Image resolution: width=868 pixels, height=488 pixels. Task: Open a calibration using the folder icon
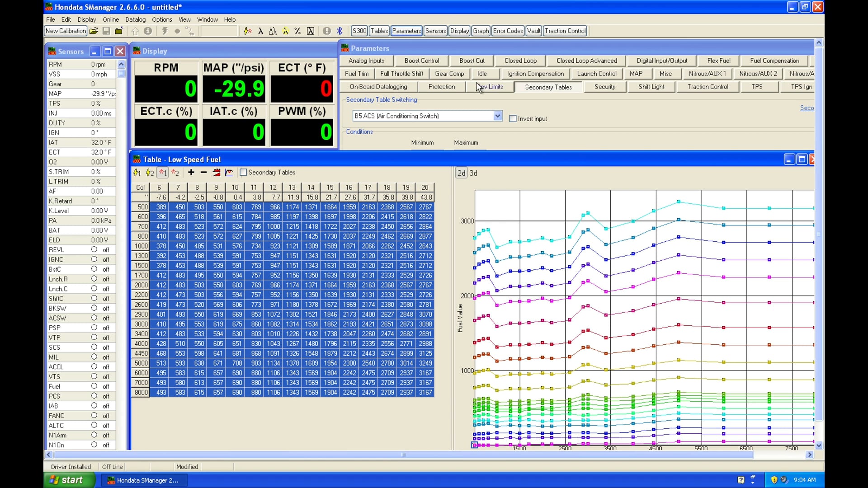point(94,31)
